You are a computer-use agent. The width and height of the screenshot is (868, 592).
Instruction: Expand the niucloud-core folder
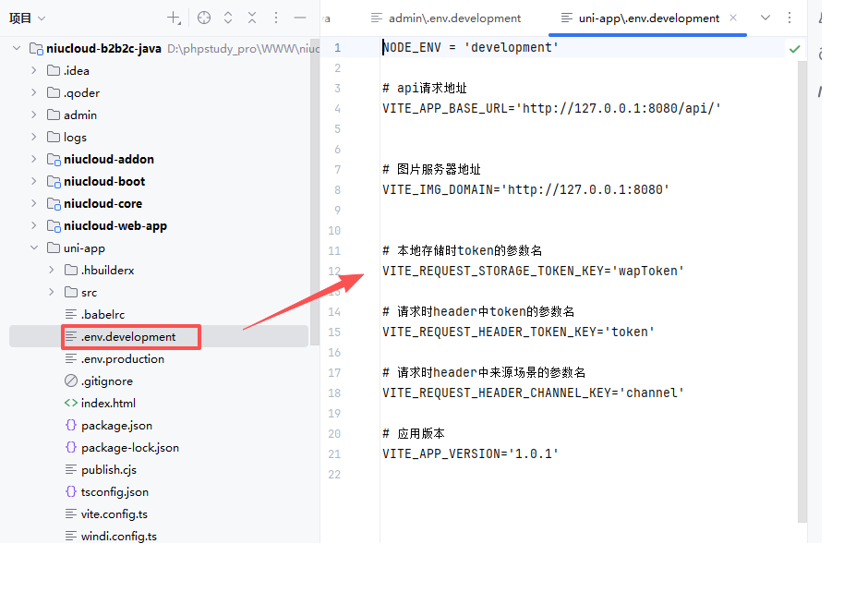coord(34,203)
